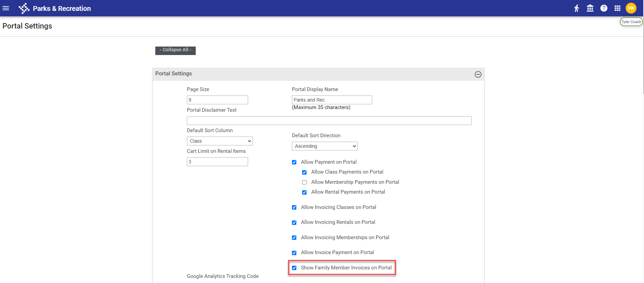
Task: Click the Cart Limit on Rental Items field
Action: click(217, 162)
